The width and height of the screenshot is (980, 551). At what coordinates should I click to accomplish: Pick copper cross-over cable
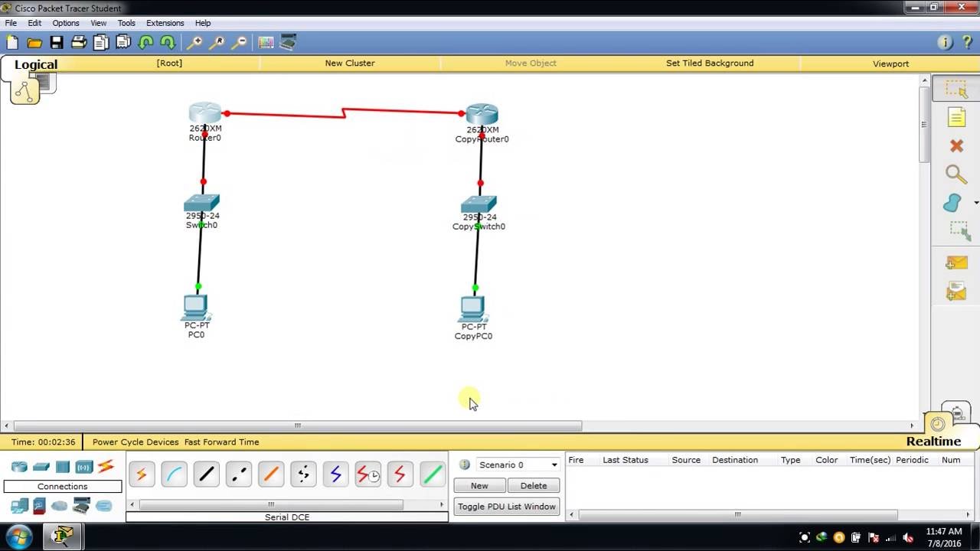tap(238, 475)
